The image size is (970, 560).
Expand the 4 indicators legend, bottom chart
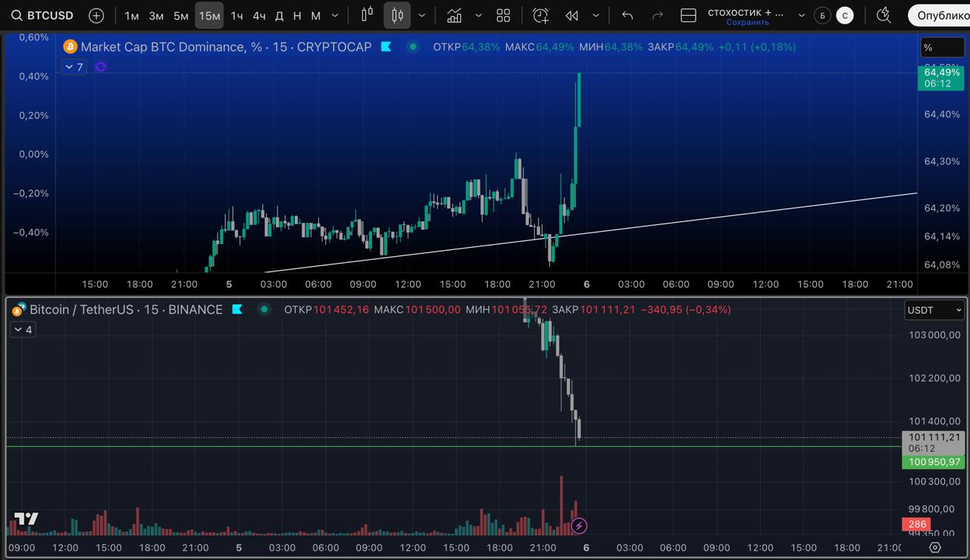pyautogui.click(x=22, y=330)
